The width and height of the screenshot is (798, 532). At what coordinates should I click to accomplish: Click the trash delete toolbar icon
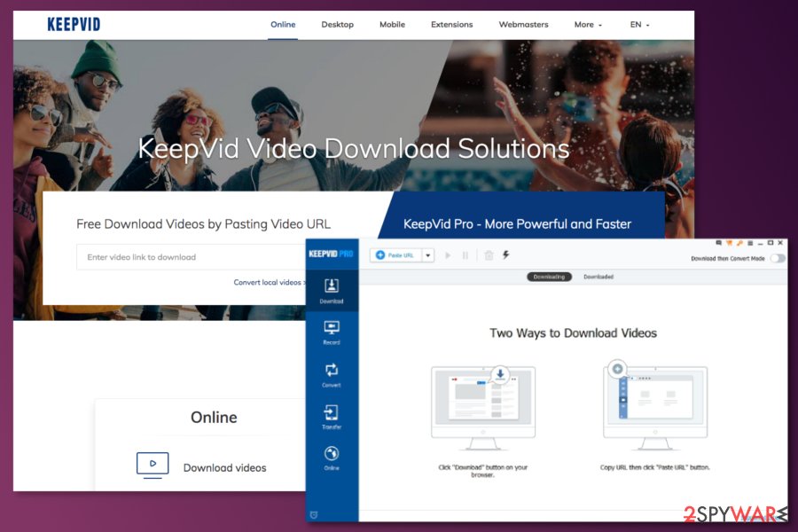[x=489, y=255]
